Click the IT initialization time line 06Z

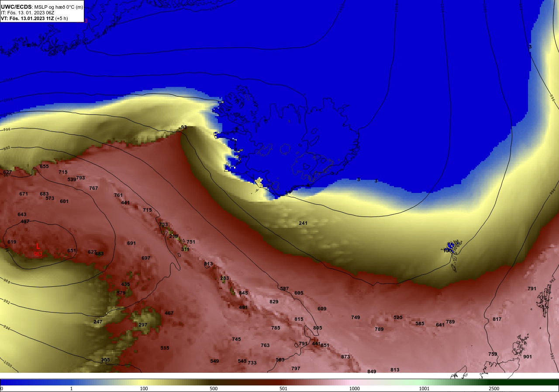[x=28, y=13]
